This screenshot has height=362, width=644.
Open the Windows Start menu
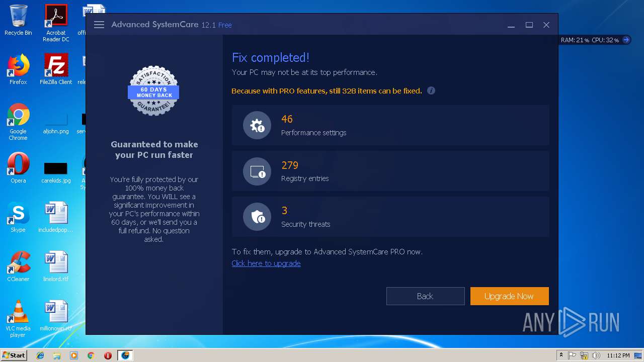pos(14,355)
